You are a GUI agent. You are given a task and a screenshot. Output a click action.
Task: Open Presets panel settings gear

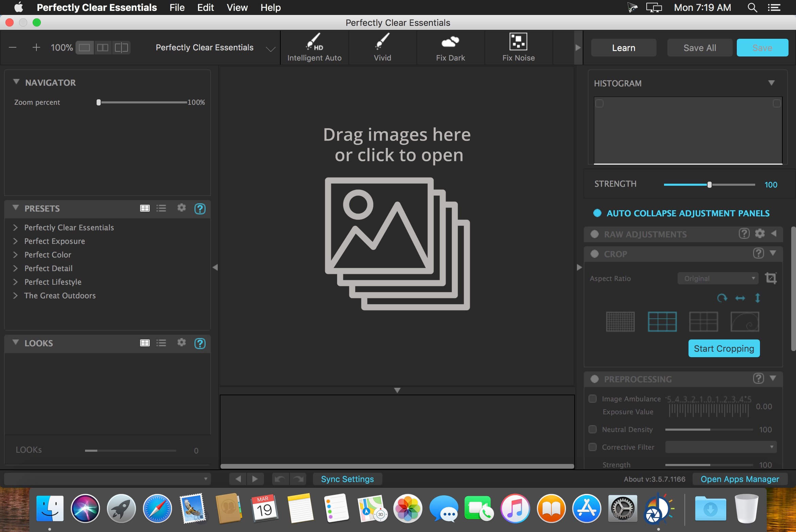pos(181,208)
